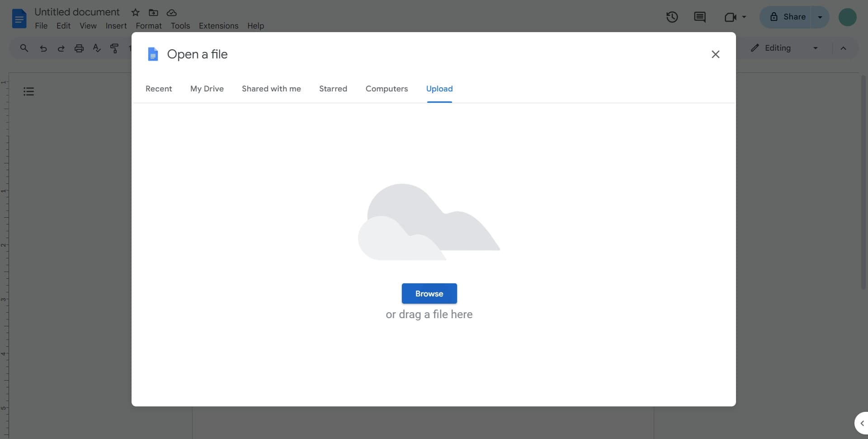Show the document outline icon
The height and width of the screenshot is (439, 868).
coord(28,92)
